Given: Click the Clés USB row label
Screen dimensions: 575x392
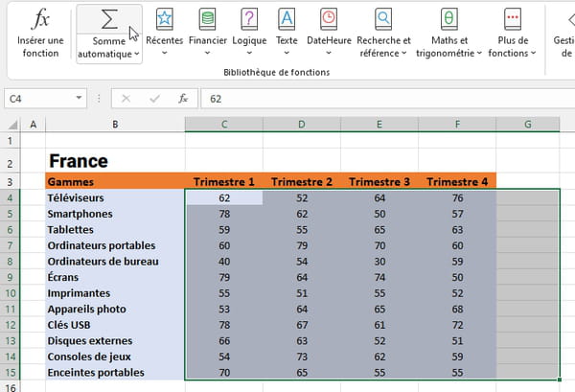Looking at the screenshot, I should point(115,325).
